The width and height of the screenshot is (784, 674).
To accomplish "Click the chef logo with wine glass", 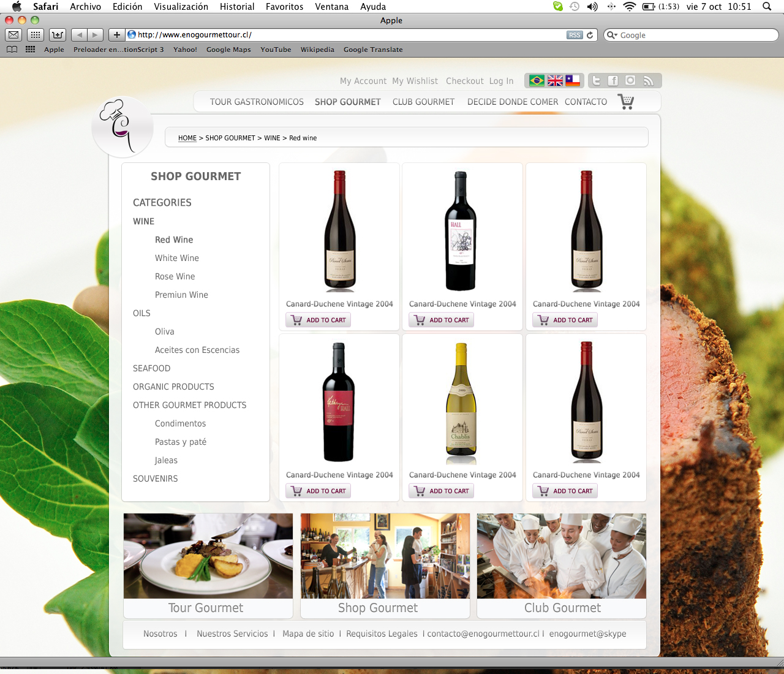I will pyautogui.click(x=122, y=127).
